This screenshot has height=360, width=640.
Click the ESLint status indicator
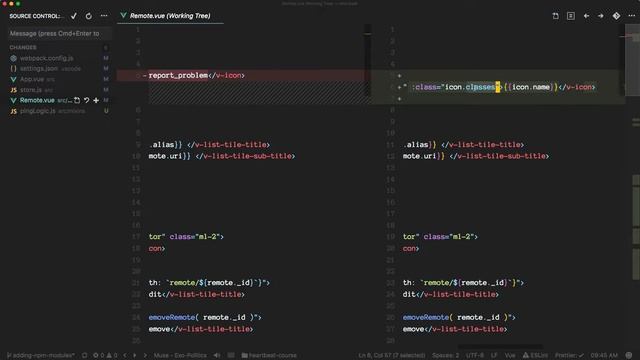[535, 356]
